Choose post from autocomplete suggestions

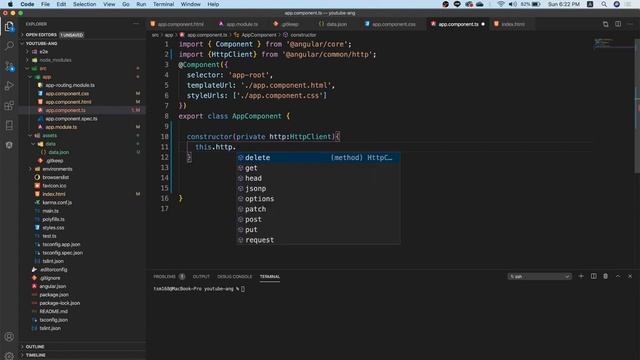(x=318, y=220)
